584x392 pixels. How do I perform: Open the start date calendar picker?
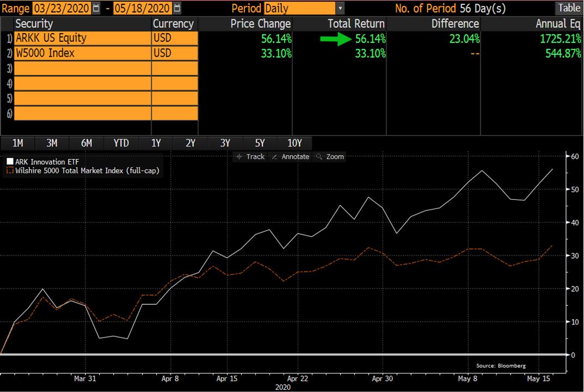click(96, 8)
